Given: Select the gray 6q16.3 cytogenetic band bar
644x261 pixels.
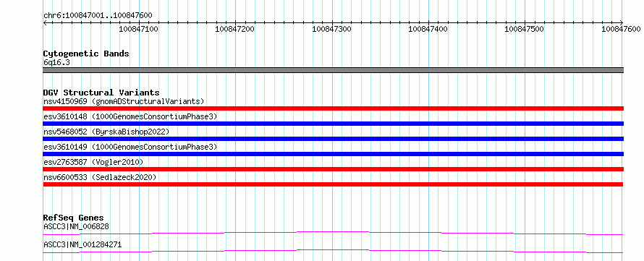Looking at the screenshot, I should click(x=333, y=70).
